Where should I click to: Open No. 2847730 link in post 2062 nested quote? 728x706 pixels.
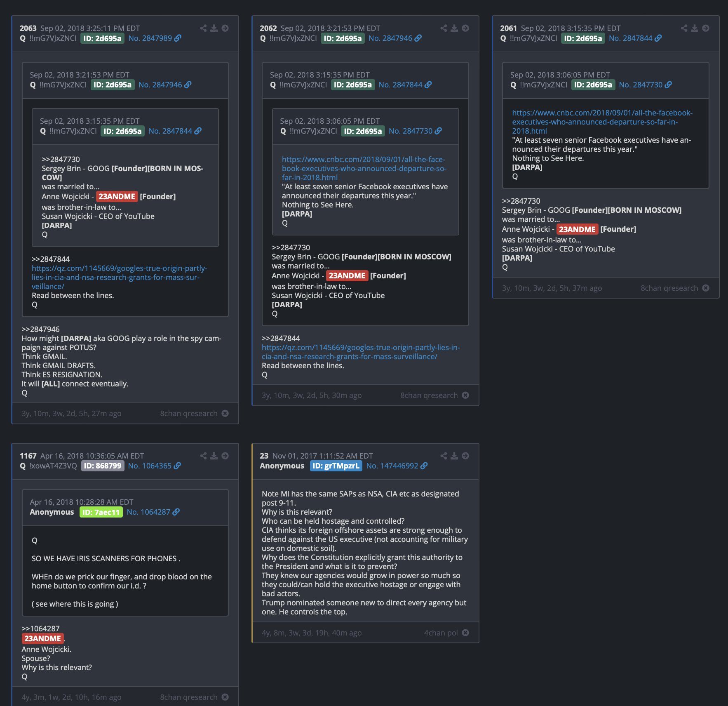pyautogui.click(x=415, y=131)
